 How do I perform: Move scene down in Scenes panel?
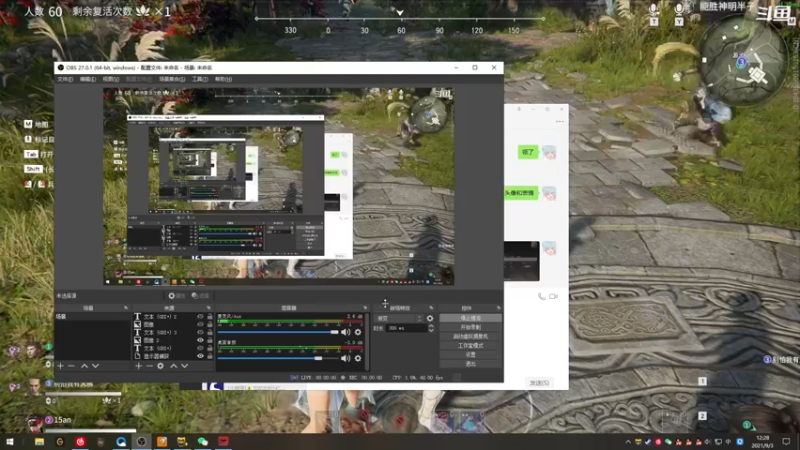point(95,366)
